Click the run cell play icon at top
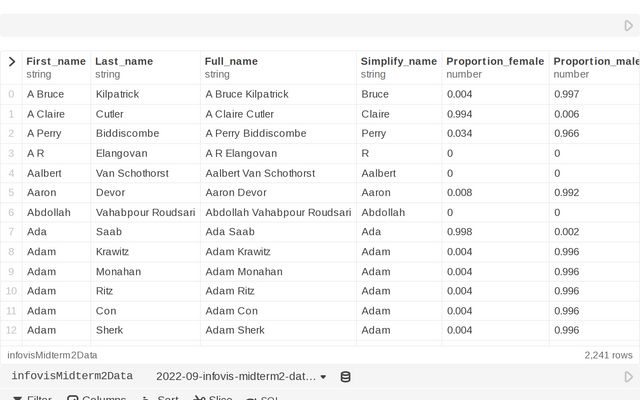Viewport: 640px width, 400px height. click(628, 26)
